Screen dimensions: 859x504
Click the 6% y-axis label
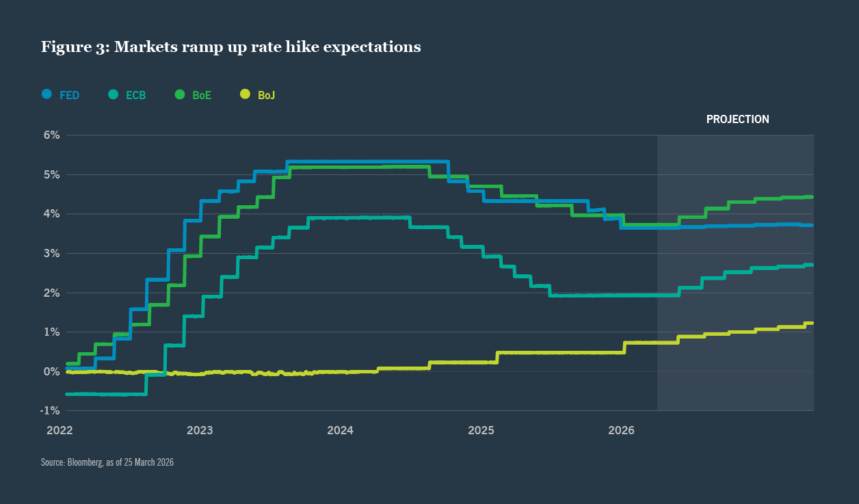tap(52, 135)
